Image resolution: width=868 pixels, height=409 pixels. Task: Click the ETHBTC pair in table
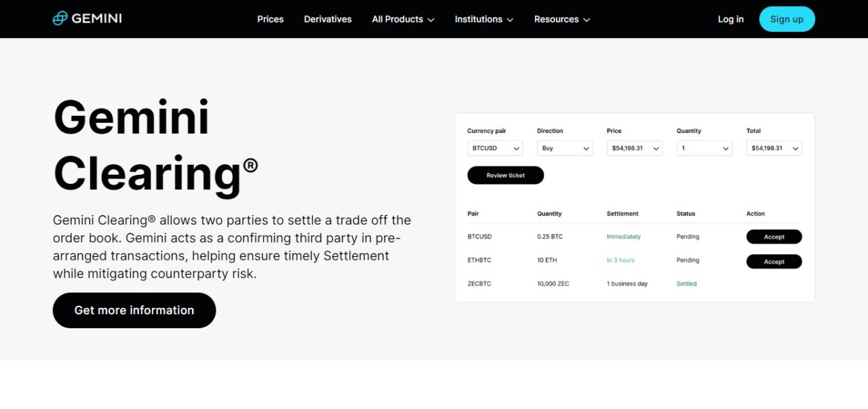(x=479, y=260)
